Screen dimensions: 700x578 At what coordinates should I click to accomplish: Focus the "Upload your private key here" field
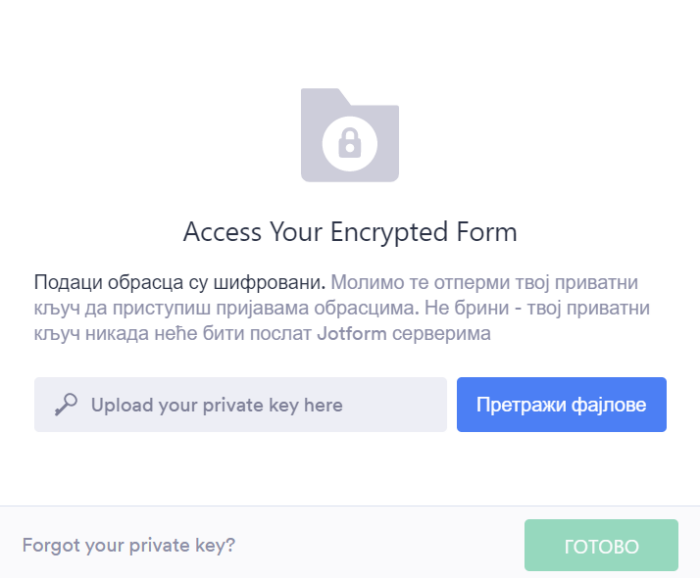pos(240,405)
